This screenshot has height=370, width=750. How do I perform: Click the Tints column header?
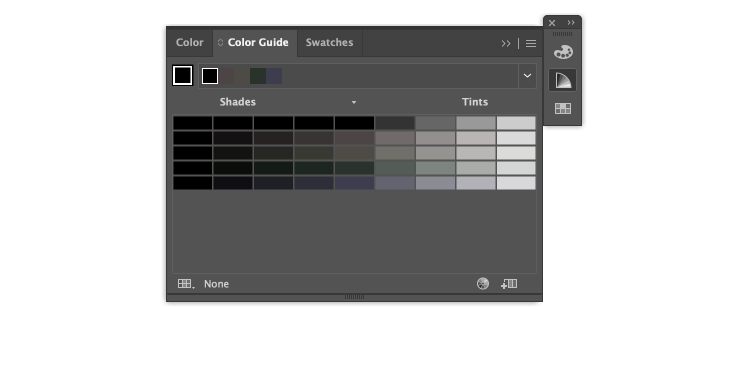(x=475, y=102)
